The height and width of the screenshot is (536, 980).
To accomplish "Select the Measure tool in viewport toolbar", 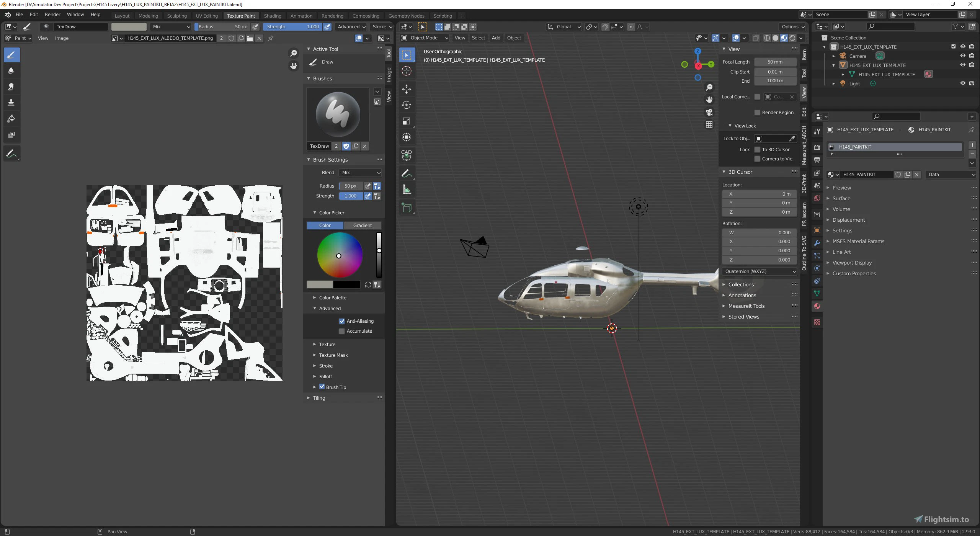I will [407, 190].
